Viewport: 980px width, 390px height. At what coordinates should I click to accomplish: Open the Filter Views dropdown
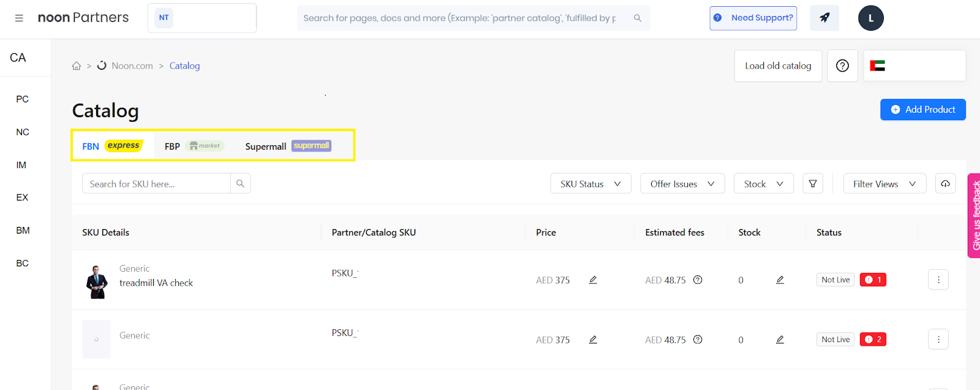(x=884, y=183)
